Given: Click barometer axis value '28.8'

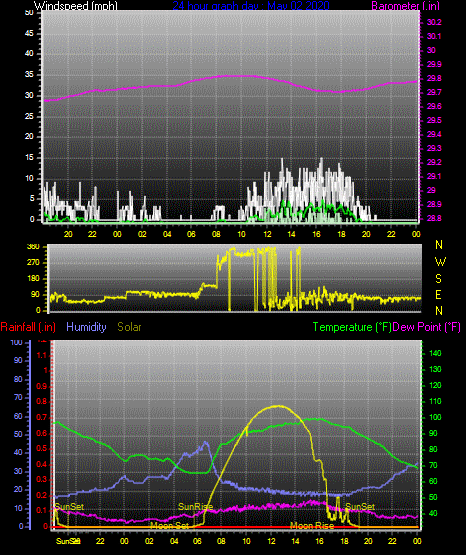Looking at the screenshot, I should pos(434,218).
